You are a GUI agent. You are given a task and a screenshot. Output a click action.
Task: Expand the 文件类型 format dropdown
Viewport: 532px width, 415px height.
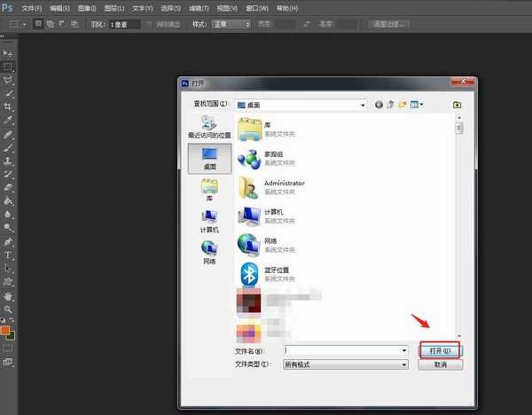click(403, 364)
